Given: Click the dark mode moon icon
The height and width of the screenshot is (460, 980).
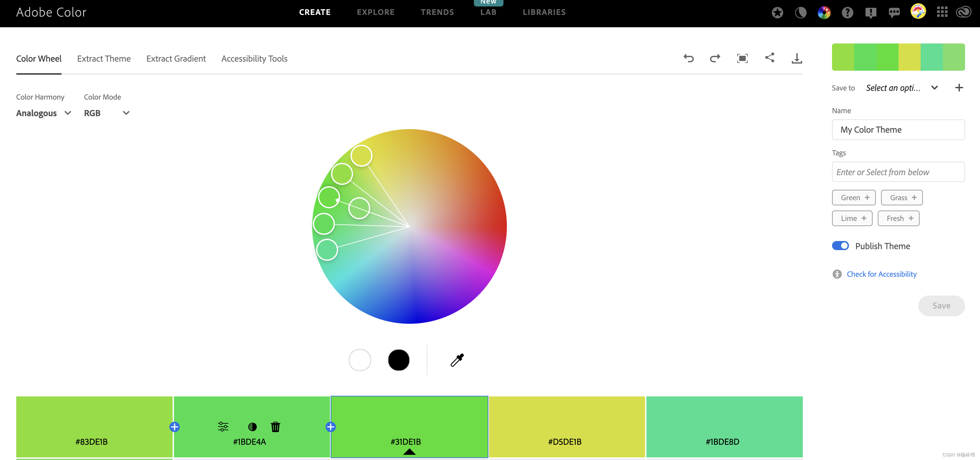Looking at the screenshot, I should 801,13.
